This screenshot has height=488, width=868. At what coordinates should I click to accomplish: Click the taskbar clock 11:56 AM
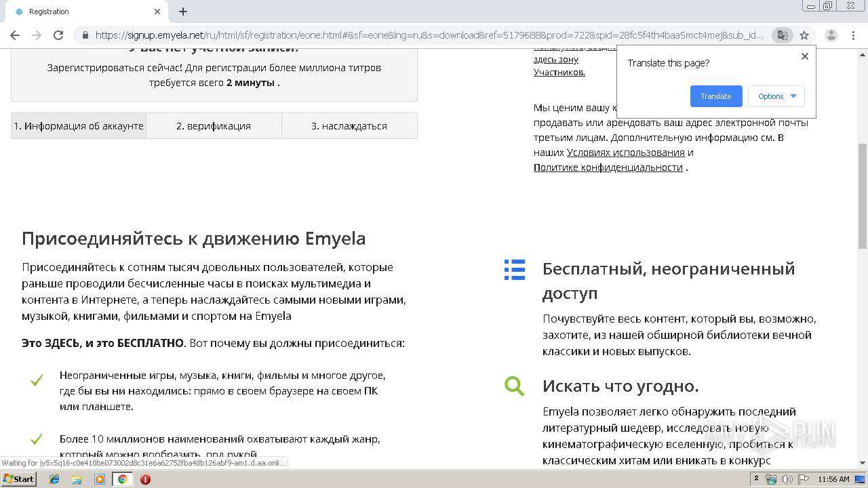(x=833, y=479)
